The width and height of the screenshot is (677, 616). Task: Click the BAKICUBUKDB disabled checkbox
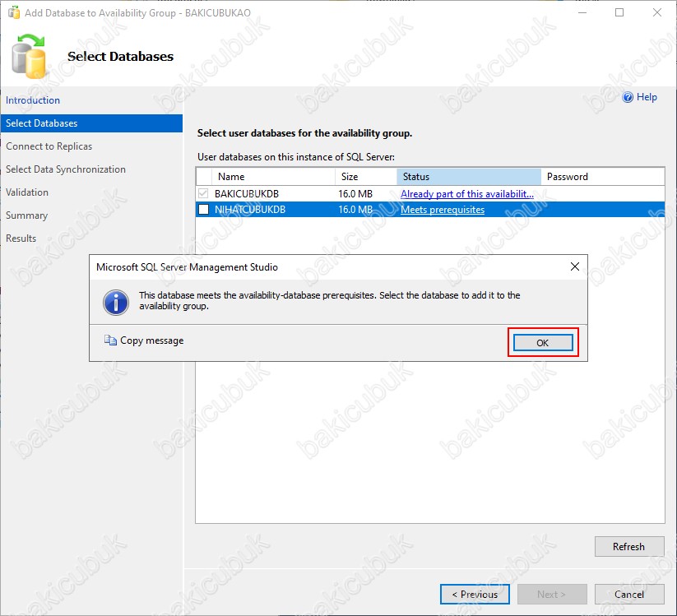coord(203,193)
